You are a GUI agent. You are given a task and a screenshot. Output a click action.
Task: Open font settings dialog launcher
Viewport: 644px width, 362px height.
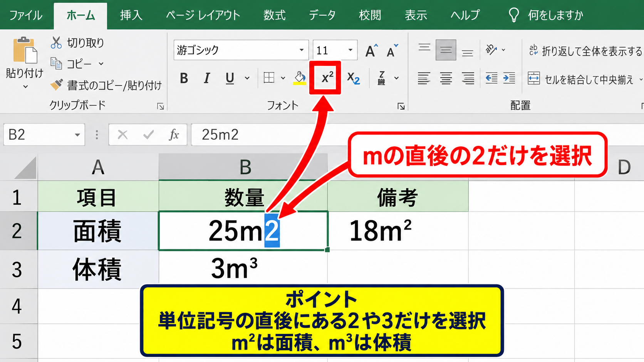pyautogui.click(x=401, y=106)
